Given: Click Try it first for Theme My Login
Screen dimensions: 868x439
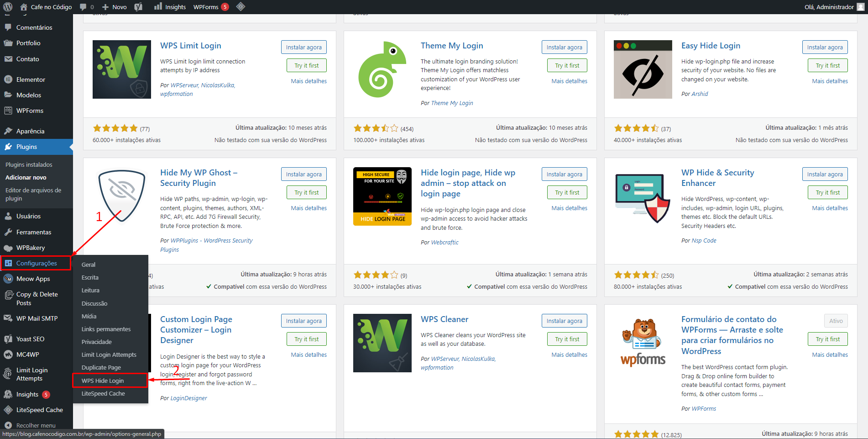Looking at the screenshot, I should (x=567, y=65).
